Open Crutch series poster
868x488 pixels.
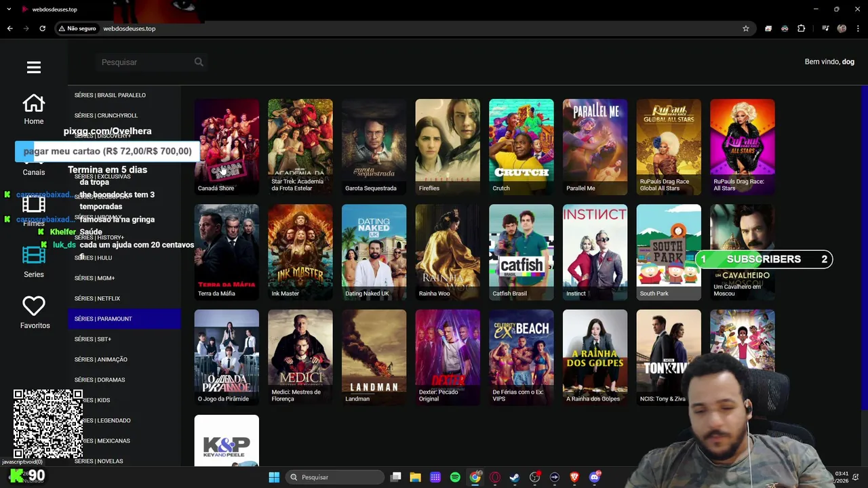pyautogui.click(x=521, y=146)
